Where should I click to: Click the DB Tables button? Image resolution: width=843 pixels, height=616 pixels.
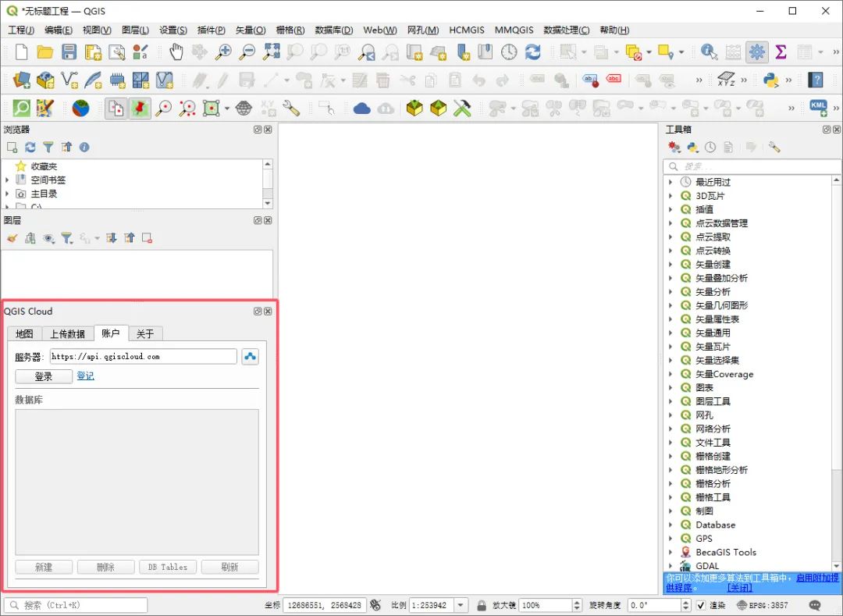tap(168, 567)
